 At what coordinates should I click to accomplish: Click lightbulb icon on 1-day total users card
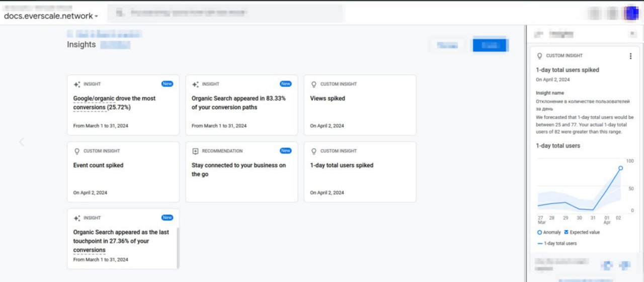[313, 151]
